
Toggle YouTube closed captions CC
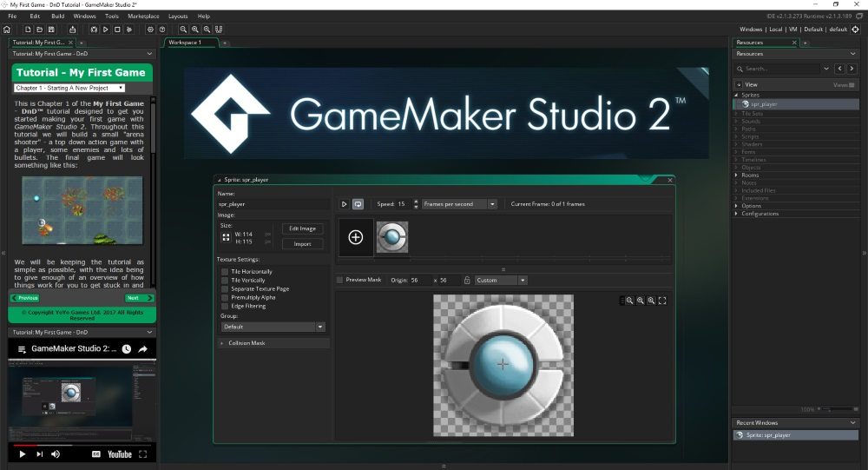(95, 453)
